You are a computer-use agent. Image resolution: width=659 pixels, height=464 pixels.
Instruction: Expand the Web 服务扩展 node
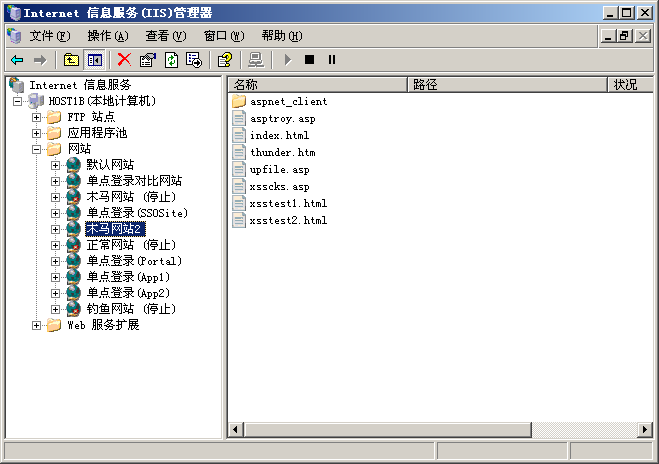(37, 325)
